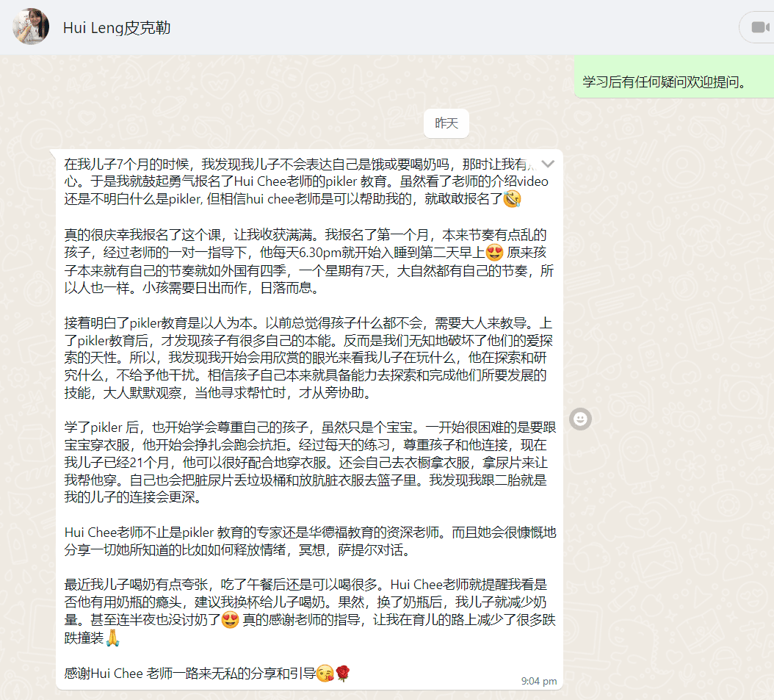Click the laughing-crying emoji after 就敢敢报名了
This screenshot has width=774, height=700.
[513, 199]
